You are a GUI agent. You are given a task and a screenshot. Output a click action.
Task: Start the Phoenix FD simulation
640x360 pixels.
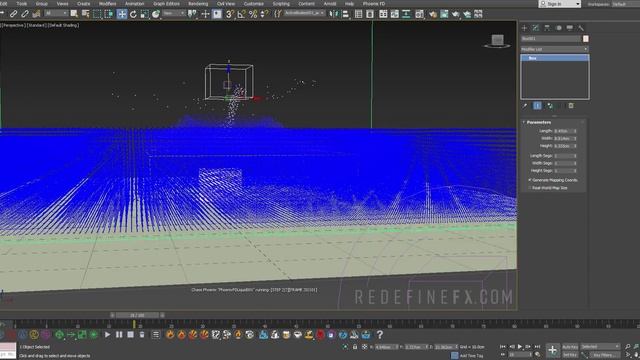click(107, 335)
